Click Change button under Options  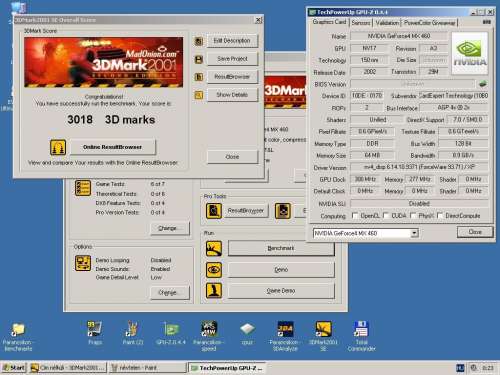click(170, 293)
